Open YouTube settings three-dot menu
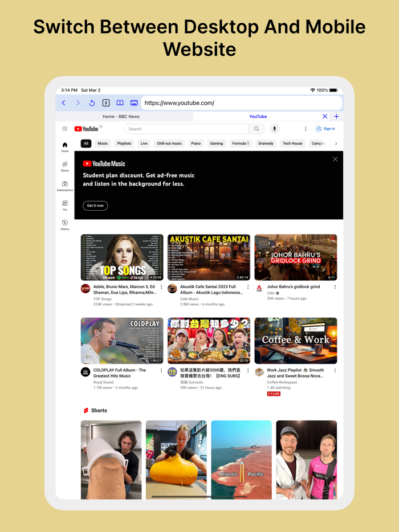 click(x=306, y=129)
